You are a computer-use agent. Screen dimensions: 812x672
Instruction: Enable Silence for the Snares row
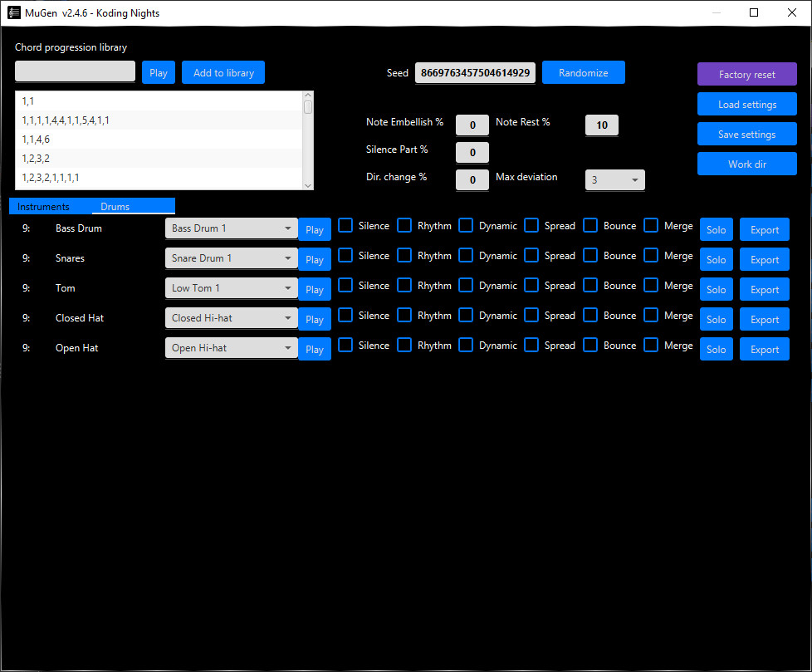click(x=345, y=255)
